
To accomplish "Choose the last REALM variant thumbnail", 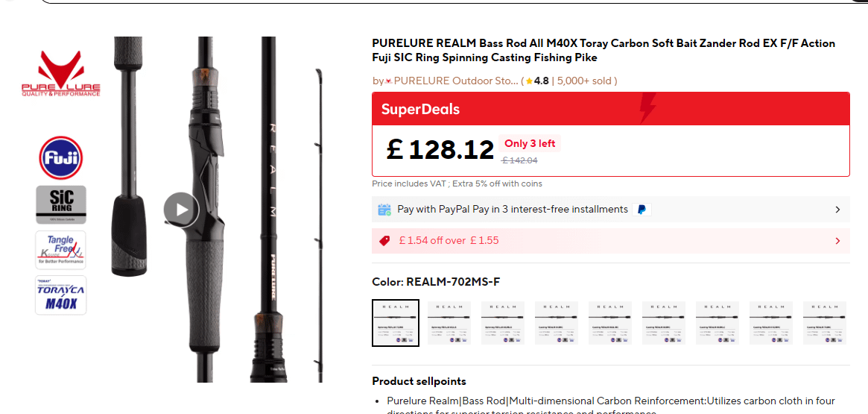I will (825, 323).
